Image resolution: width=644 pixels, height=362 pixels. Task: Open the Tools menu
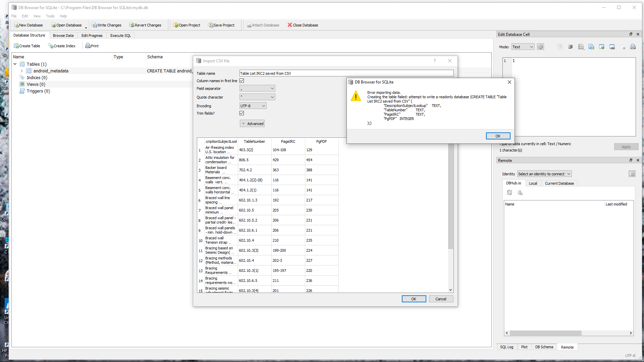50,16
